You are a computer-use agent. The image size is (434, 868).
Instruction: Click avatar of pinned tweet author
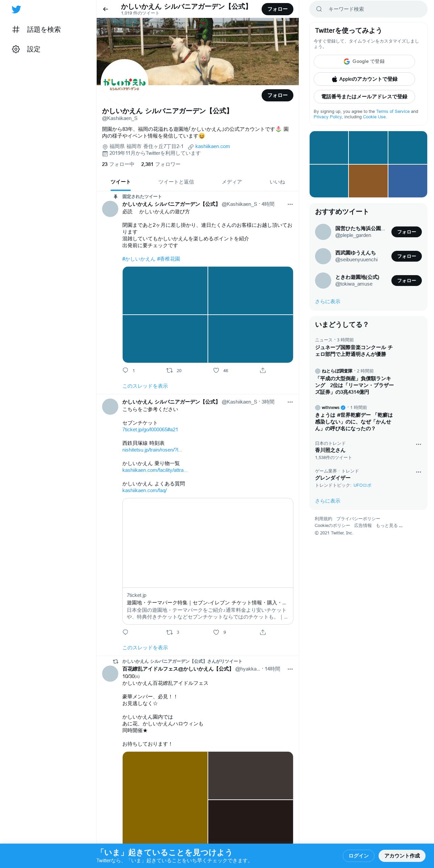click(x=110, y=209)
